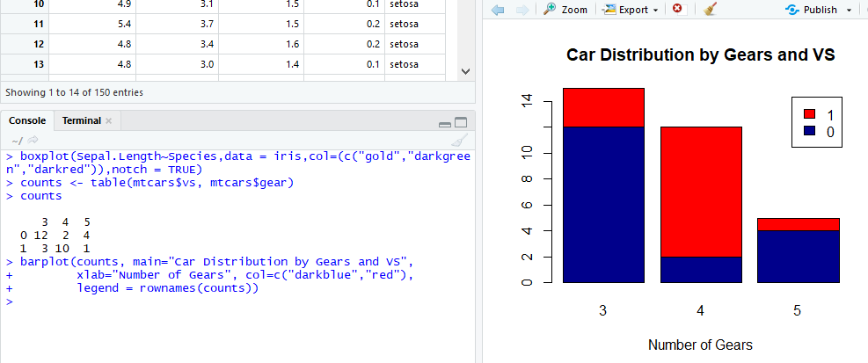Viewport: 868px width, 363px height.
Task: Remove current plot with red X icon
Action: (677, 10)
